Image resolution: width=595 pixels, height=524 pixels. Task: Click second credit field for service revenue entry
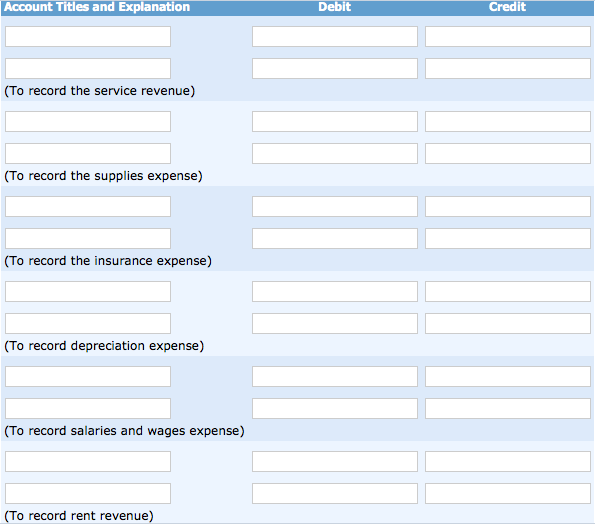(508, 68)
